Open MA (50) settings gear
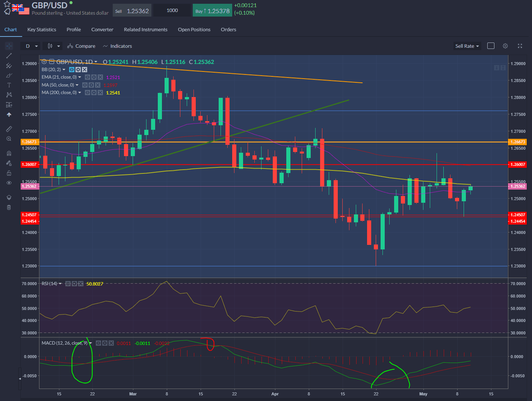The image size is (532, 401). pyautogui.click(x=91, y=85)
